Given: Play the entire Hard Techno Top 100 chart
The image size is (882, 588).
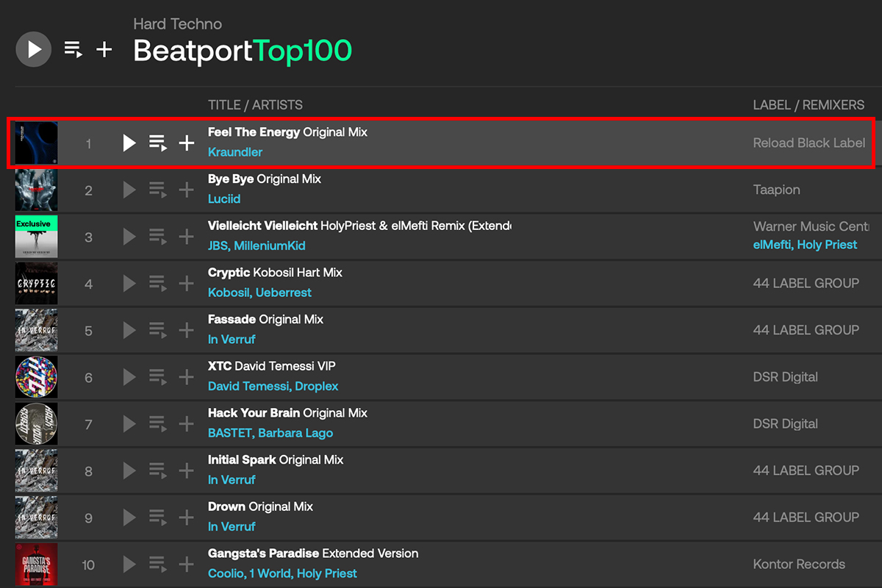Looking at the screenshot, I should [34, 50].
